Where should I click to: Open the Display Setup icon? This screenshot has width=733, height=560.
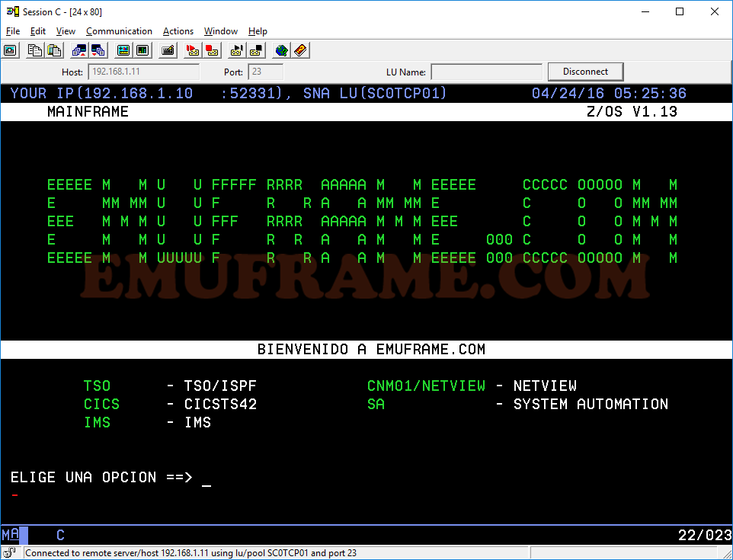122,50
